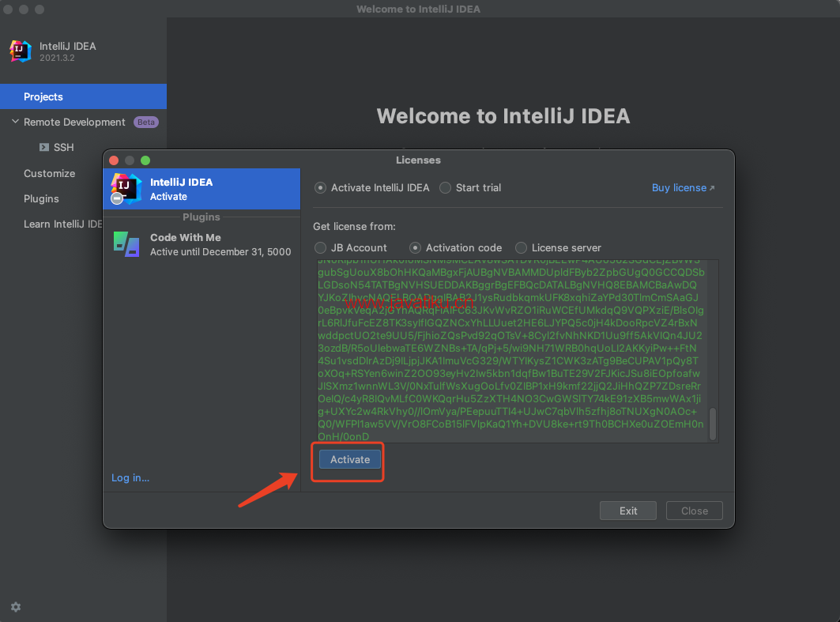Click the green zoom button of Licenses dialog
The image size is (840, 622).
[145, 160]
